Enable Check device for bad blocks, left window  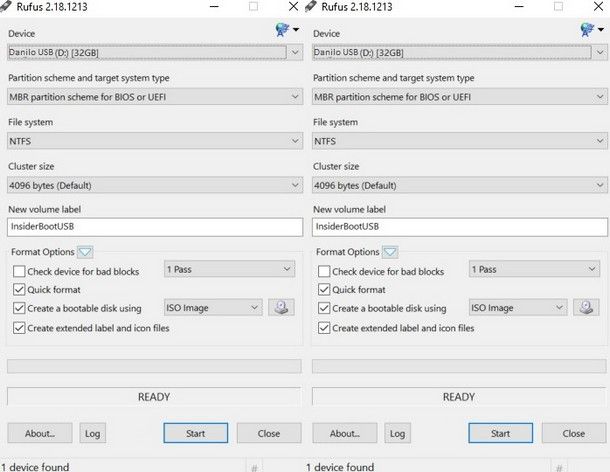(19, 271)
